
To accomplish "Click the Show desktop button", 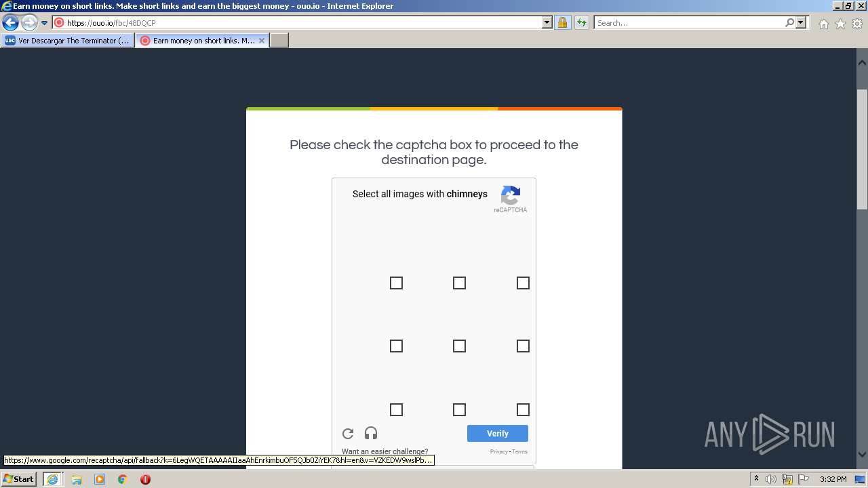I will click(x=861, y=479).
